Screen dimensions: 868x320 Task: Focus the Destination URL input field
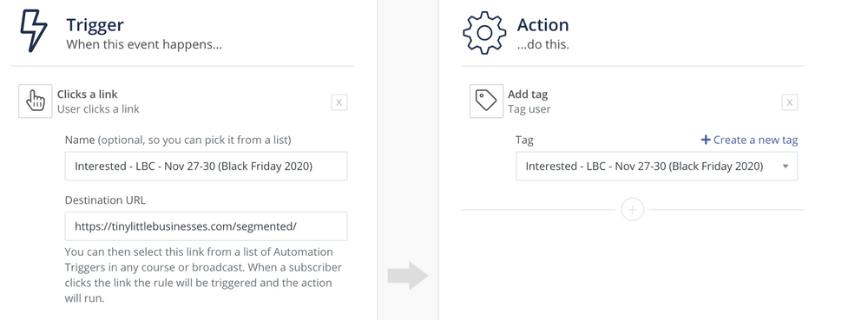pos(206,226)
